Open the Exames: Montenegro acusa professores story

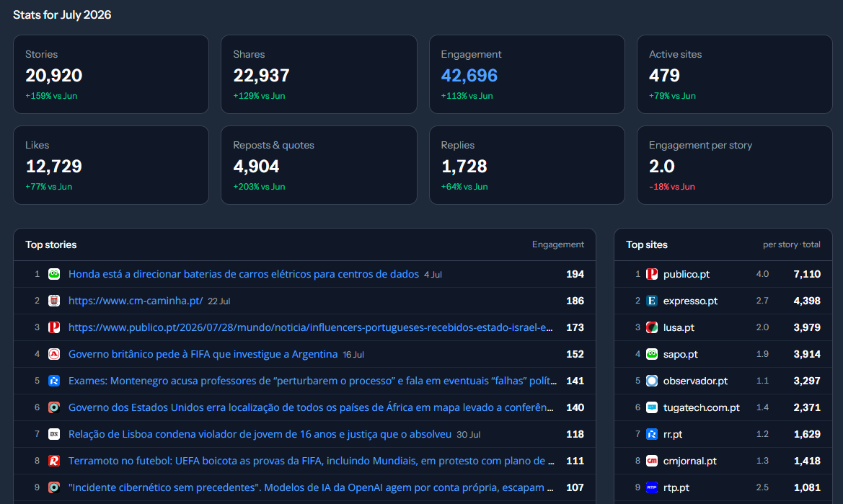coord(312,381)
